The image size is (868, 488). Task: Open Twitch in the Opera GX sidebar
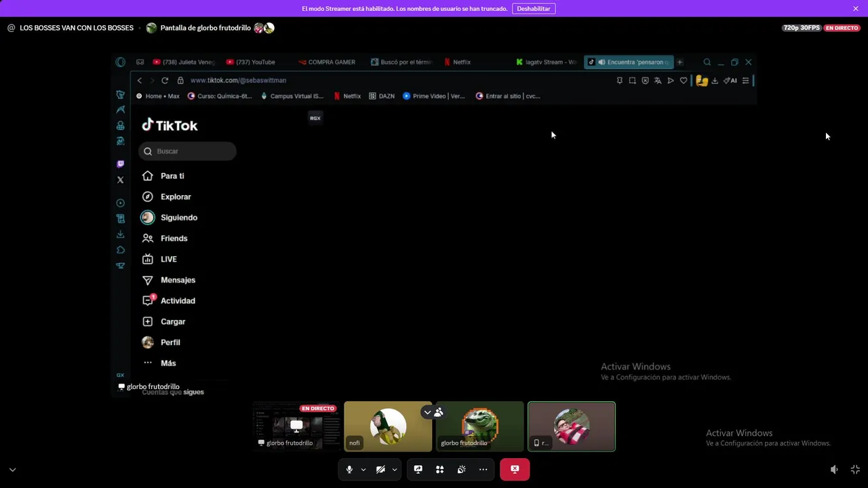[x=121, y=164]
